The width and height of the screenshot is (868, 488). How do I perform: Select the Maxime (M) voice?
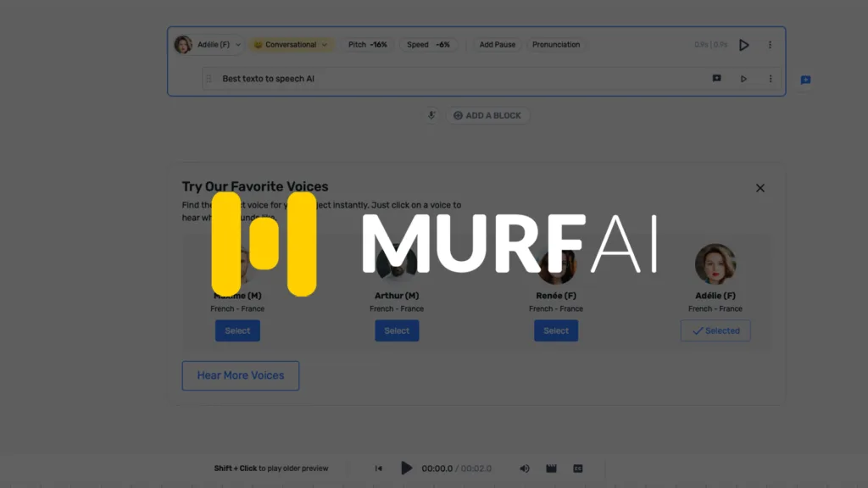(x=237, y=331)
